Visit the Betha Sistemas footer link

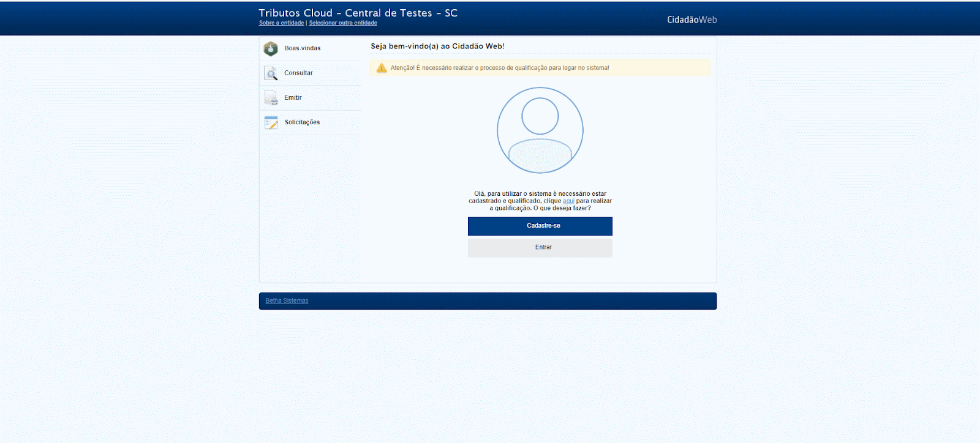[x=287, y=301]
